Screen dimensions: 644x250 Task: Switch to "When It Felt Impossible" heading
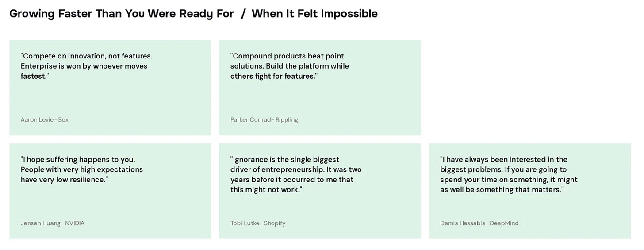[x=314, y=14]
